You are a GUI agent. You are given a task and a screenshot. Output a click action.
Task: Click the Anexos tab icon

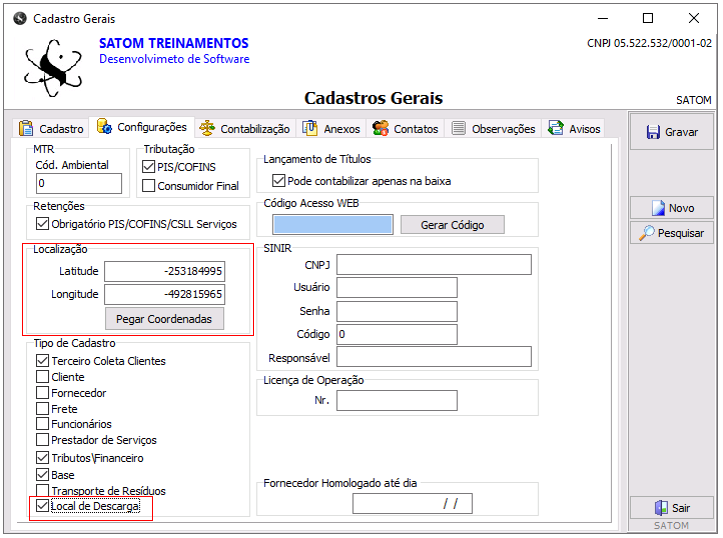[311, 128]
